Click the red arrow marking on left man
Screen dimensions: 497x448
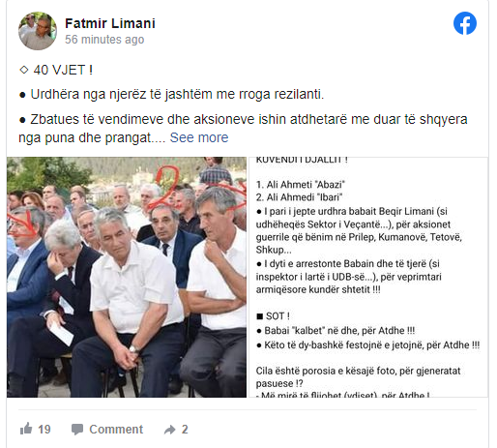[23, 224]
